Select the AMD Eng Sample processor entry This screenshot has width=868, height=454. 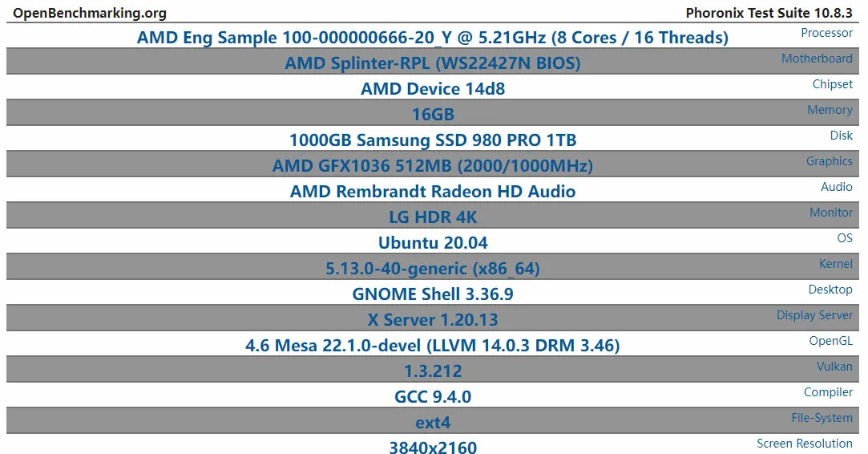coord(432,38)
